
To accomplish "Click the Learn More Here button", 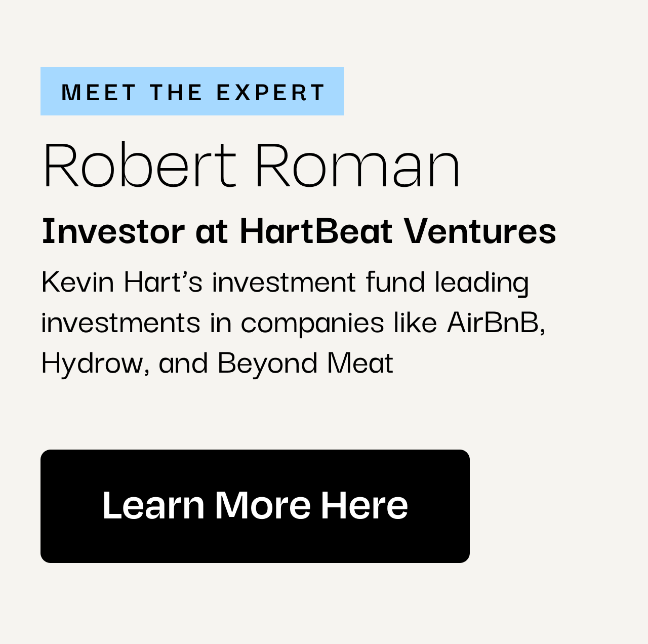I will pyautogui.click(x=255, y=506).
